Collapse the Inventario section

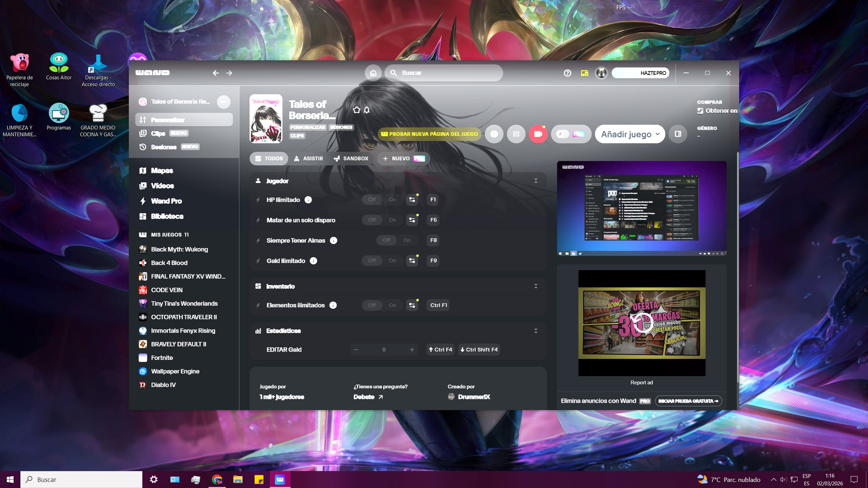[x=536, y=286]
